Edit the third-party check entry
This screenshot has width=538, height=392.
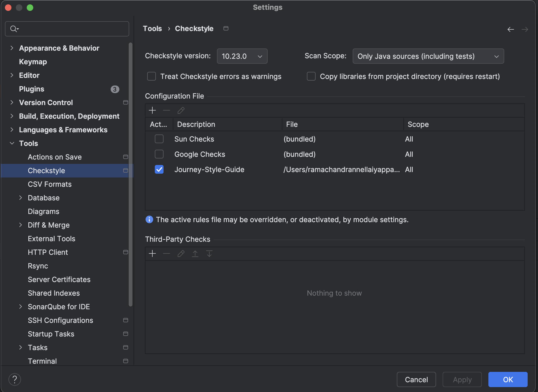pos(181,253)
